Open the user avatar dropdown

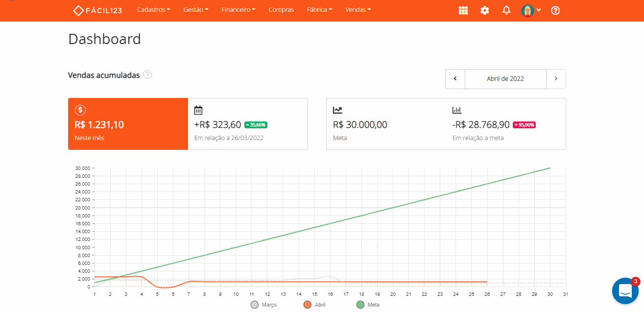point(531,10)
